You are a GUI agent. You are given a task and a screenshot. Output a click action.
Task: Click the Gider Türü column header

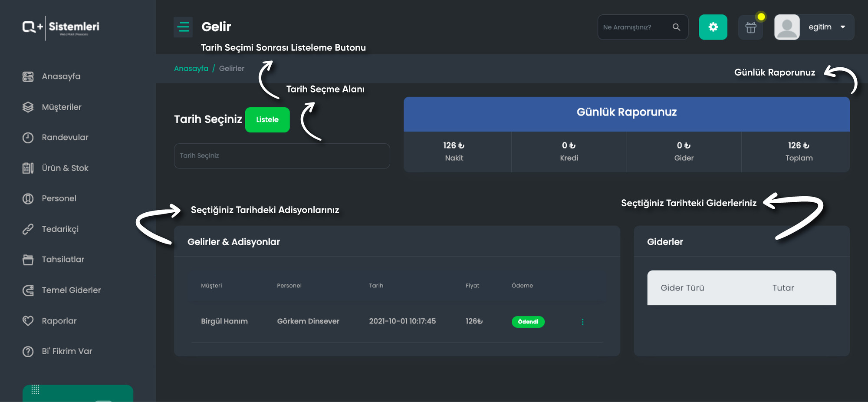tap(682, 288)
